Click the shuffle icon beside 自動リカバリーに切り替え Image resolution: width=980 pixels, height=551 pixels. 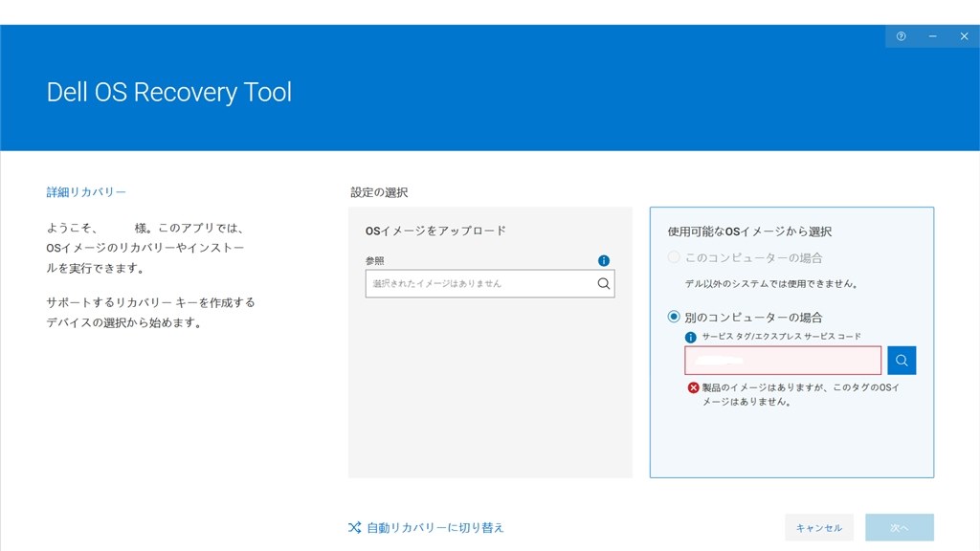click(354, 528)
